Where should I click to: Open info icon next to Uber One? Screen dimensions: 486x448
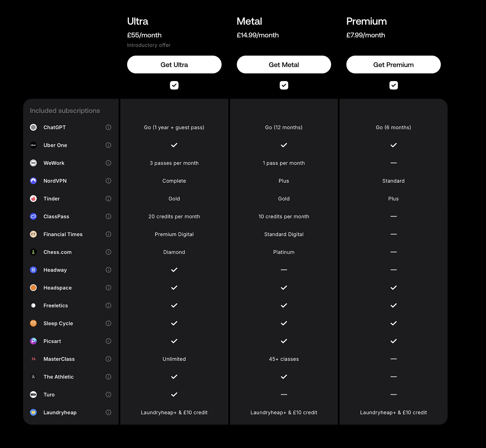(108, 145)
